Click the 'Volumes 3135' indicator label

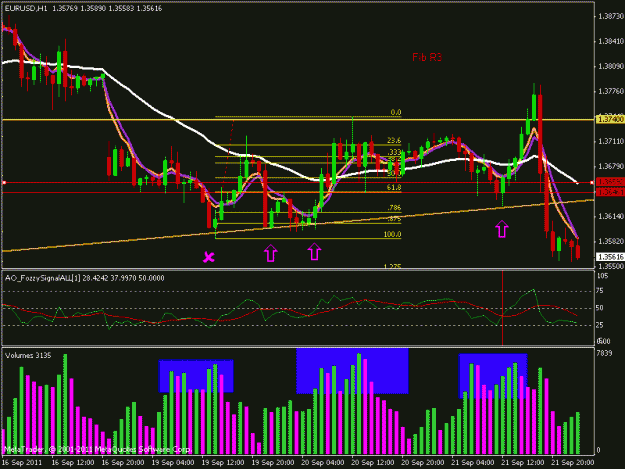pos(28,355)
